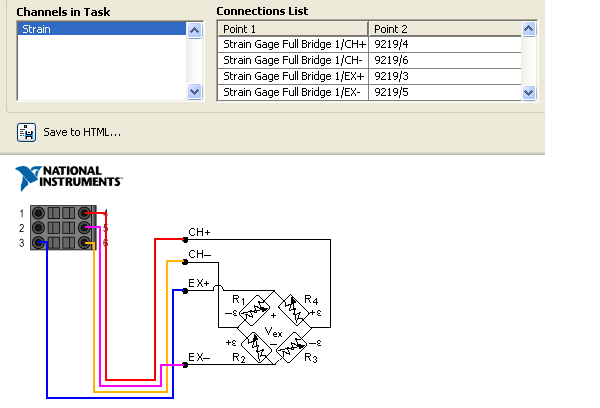Click the 9219/5 cell
This screenshot has width=600, height=408.
[445, 93]
